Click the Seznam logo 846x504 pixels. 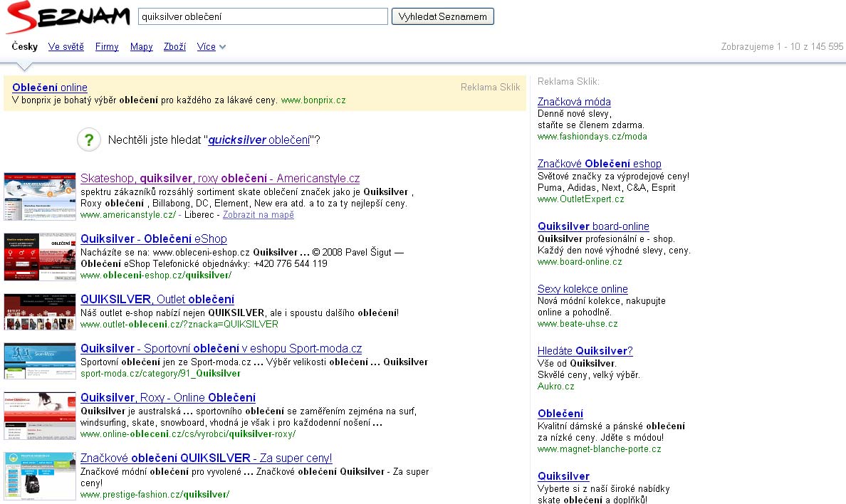tap(68, 16)
